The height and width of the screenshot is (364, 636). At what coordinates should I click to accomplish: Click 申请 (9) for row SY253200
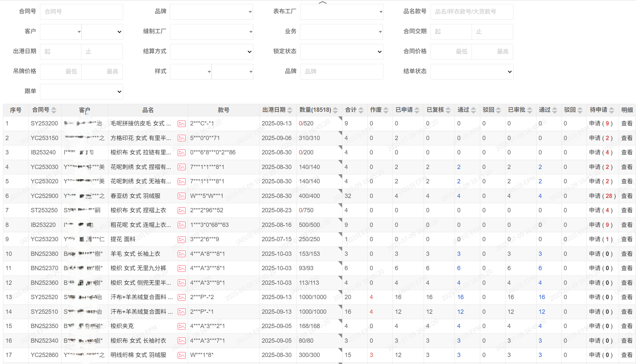(601, 123)
